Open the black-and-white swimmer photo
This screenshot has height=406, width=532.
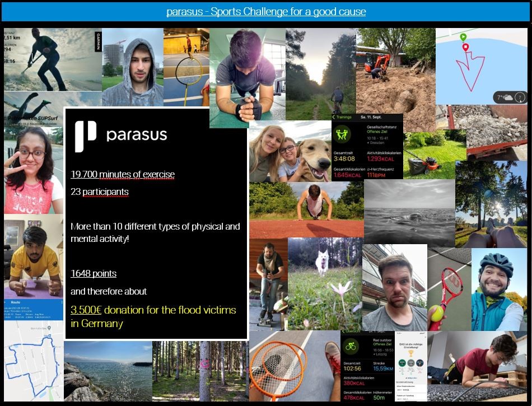[x=409, y=213]
